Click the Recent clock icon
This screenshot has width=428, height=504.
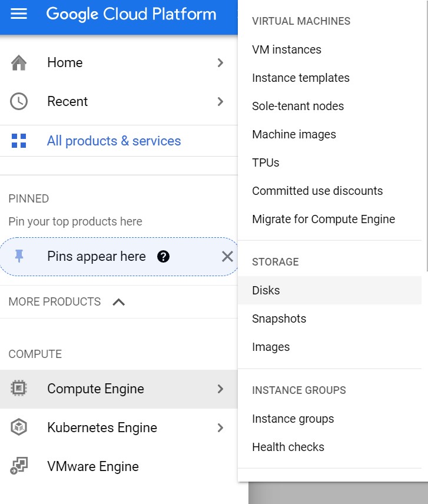pyautogui.click(x=19, y=102)
